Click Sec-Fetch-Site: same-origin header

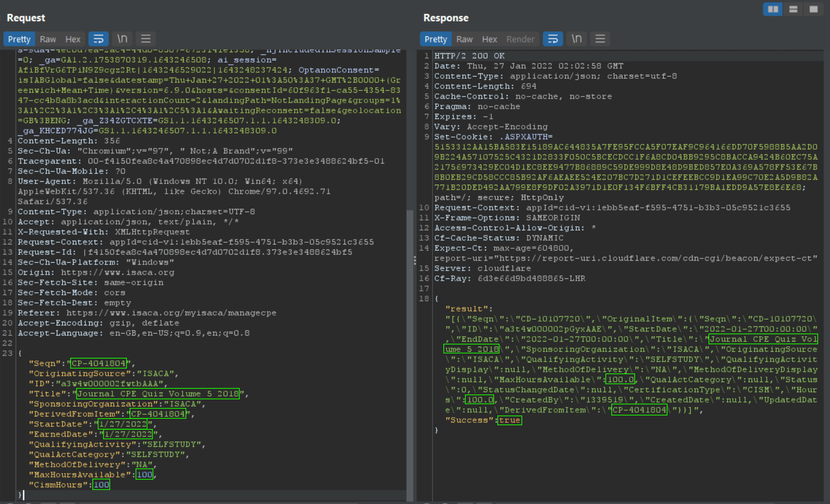point(91,282)
